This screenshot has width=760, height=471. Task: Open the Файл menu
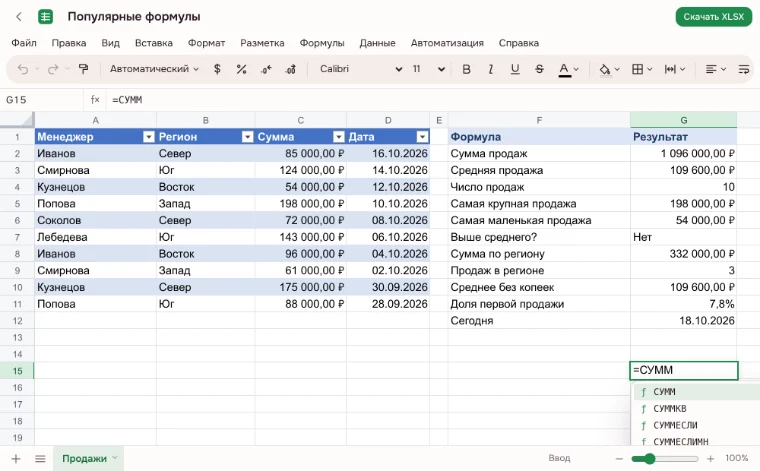pyautogui.click(x=24, y=43)
